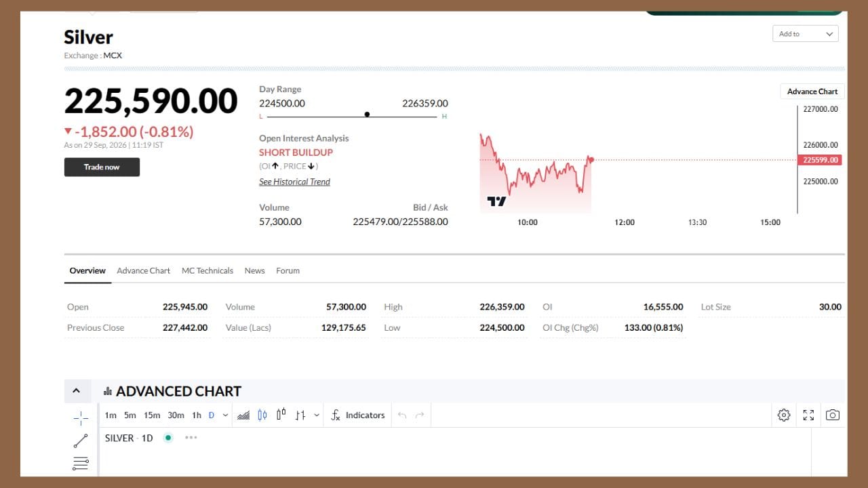This screenshot has height=488, width=868.
Task: Enter fullscreen chart mode
Action: click(x=808, y=415)
